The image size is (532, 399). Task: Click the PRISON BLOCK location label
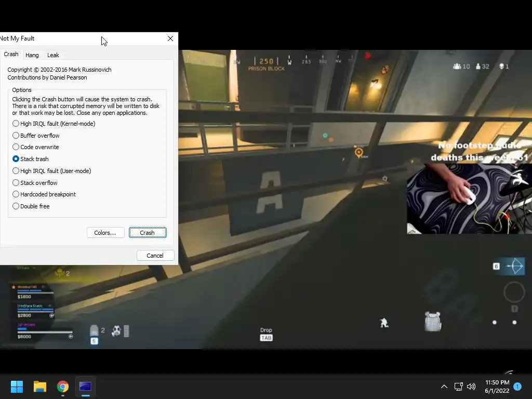[267, 69]
